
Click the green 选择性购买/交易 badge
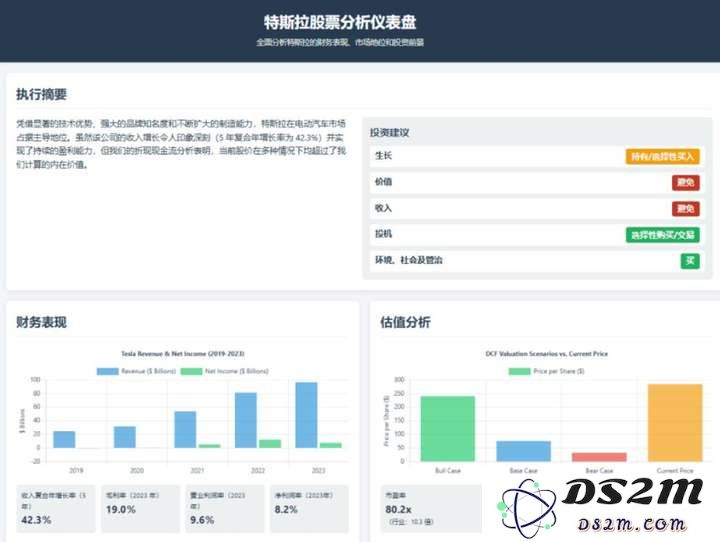[x=662, y=235]
